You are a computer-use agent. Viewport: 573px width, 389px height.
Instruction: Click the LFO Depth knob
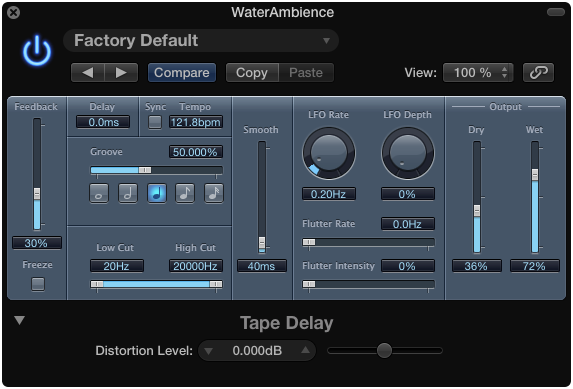407,153
